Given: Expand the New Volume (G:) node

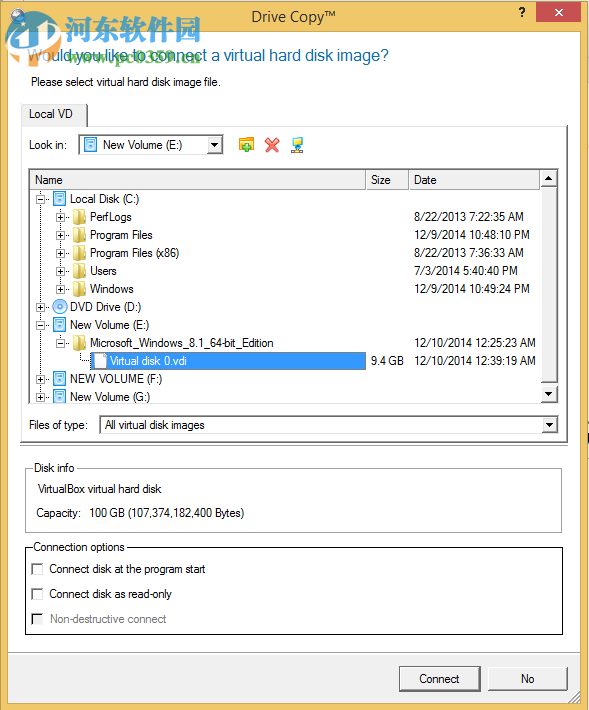Looking at the screenshot, I should 40,397.
